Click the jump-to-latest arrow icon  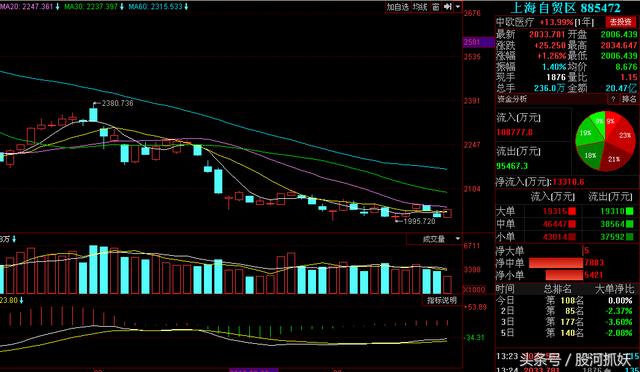click(x=448, y=7)
